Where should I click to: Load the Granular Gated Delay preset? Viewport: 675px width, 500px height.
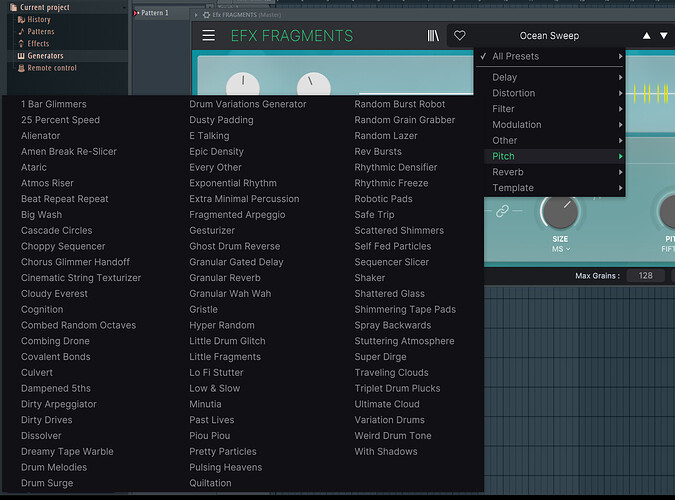click(x=236, y=262)
